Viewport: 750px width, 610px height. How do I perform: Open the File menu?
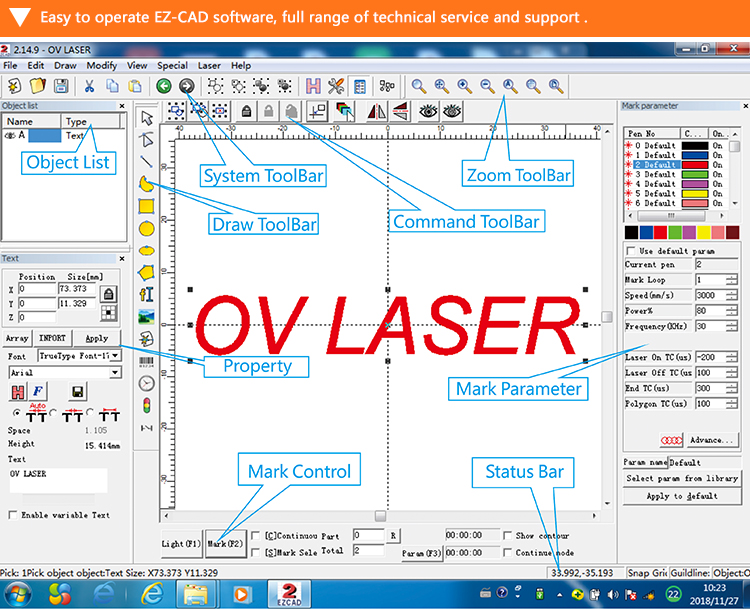pos(10,66)
